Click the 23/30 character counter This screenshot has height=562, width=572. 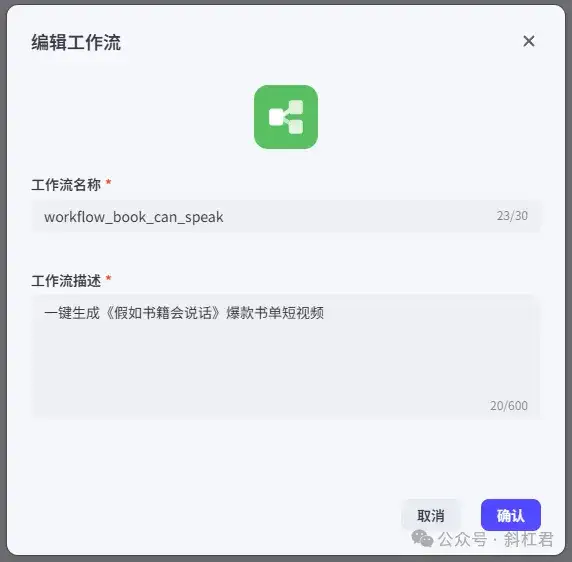coord(512,216)
